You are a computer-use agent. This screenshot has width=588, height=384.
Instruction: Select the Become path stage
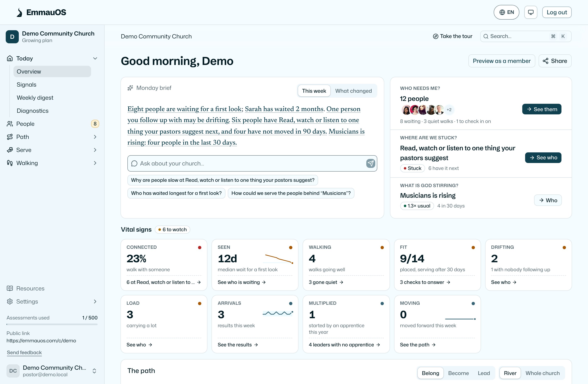point(458,373)
